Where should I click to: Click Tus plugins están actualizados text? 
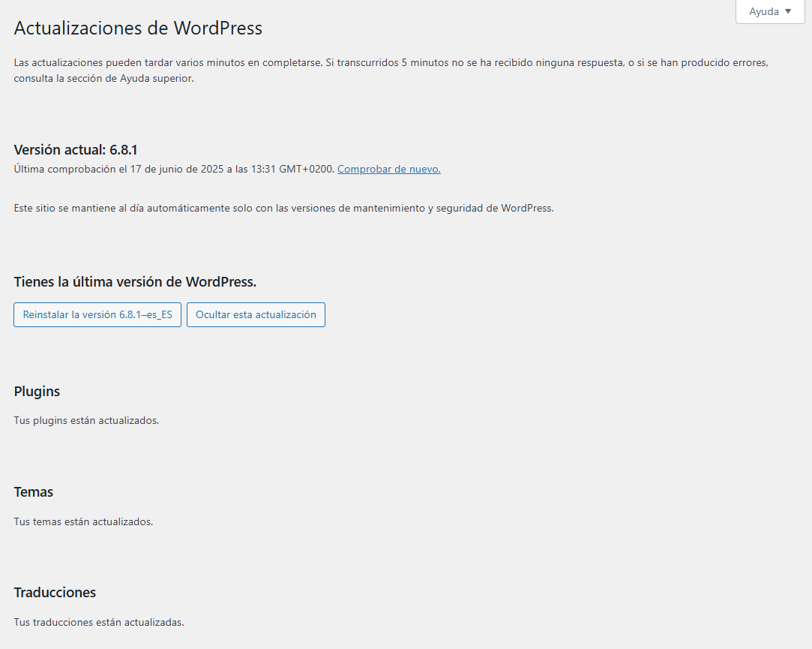86,420
